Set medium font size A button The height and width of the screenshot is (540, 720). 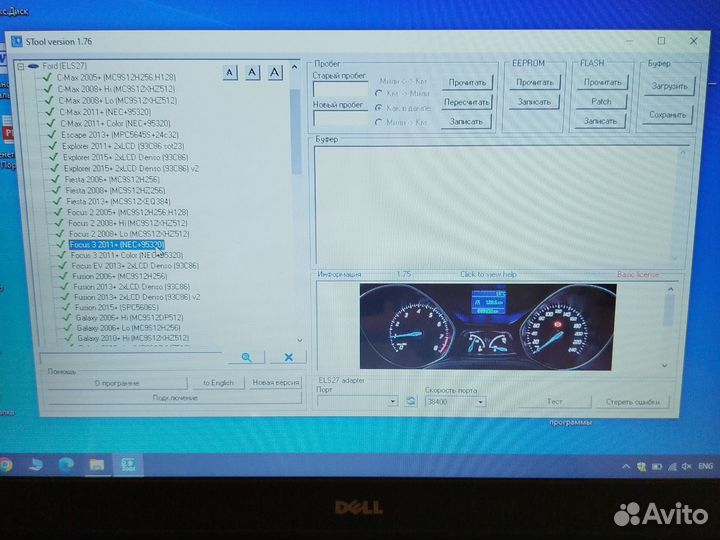pos(252,72)
